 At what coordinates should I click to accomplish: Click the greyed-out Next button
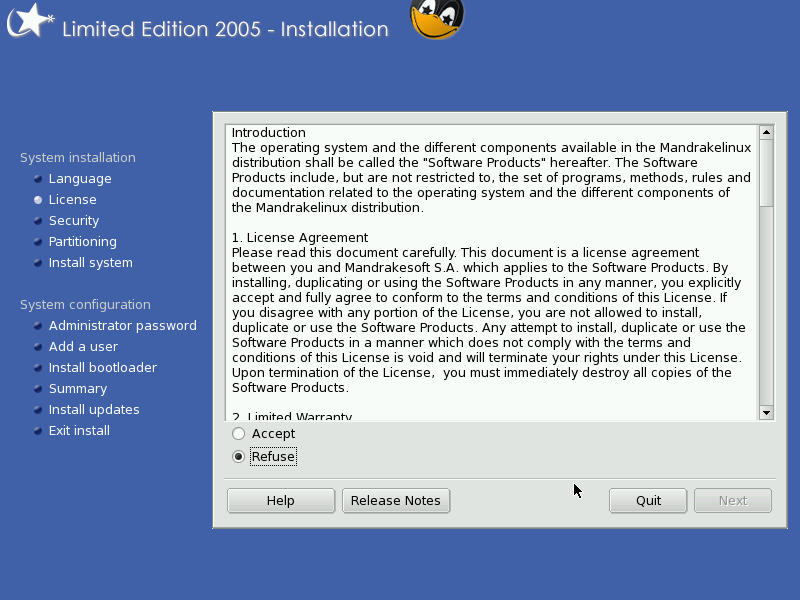(x=733, y=501)
